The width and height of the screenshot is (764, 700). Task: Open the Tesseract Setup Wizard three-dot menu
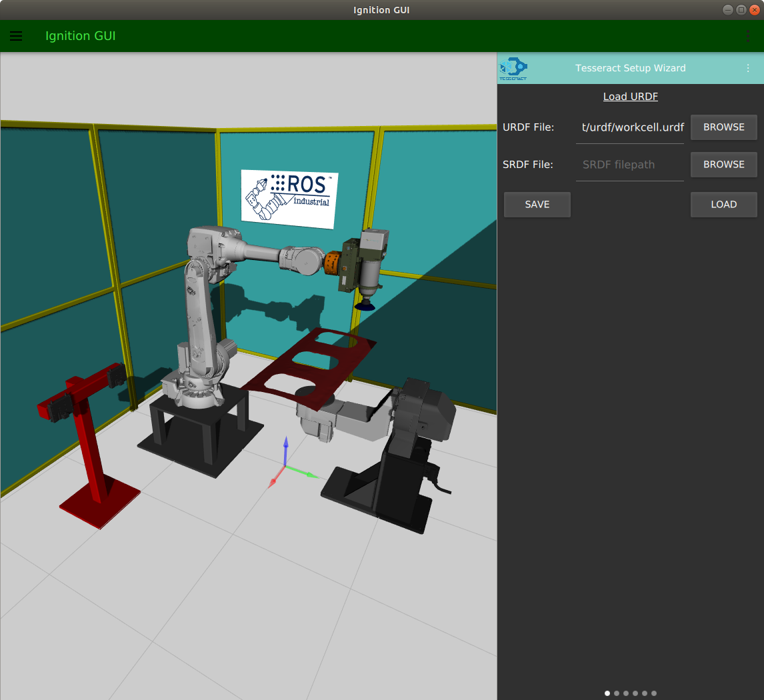click(748, 68)
